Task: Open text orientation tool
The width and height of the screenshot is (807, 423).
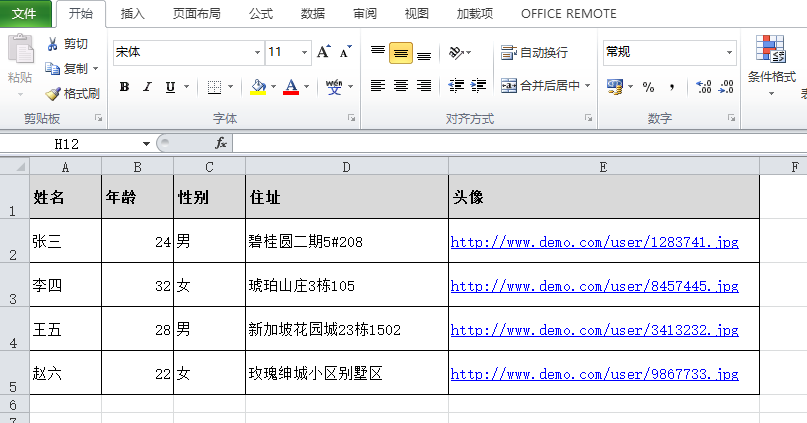Action: point(457,52)
